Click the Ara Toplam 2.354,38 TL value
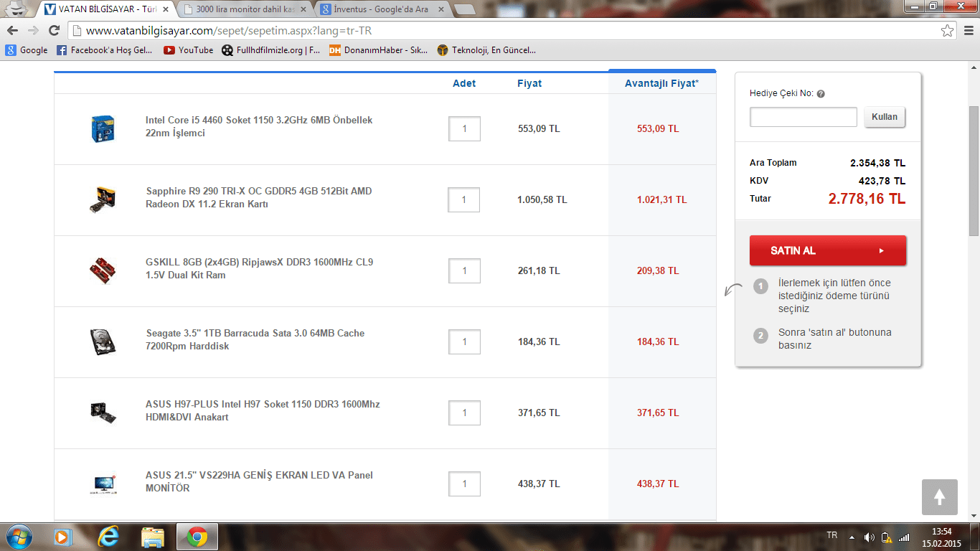Screen dimensions: 980x551 (877, 163)
